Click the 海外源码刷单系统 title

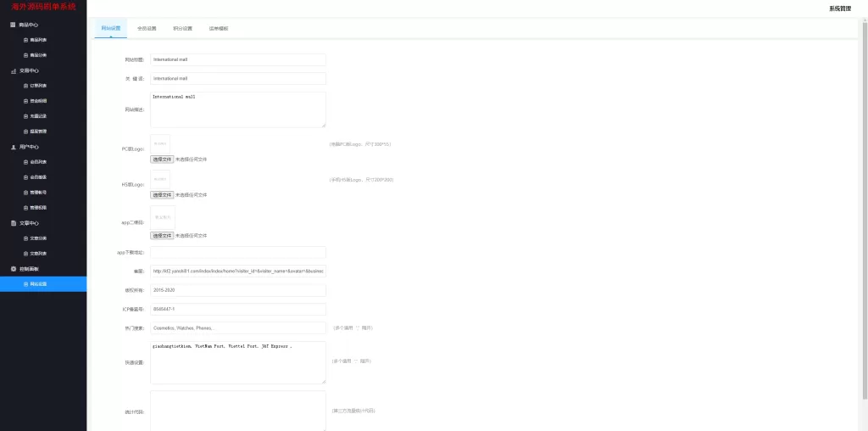tap(44, 7)
